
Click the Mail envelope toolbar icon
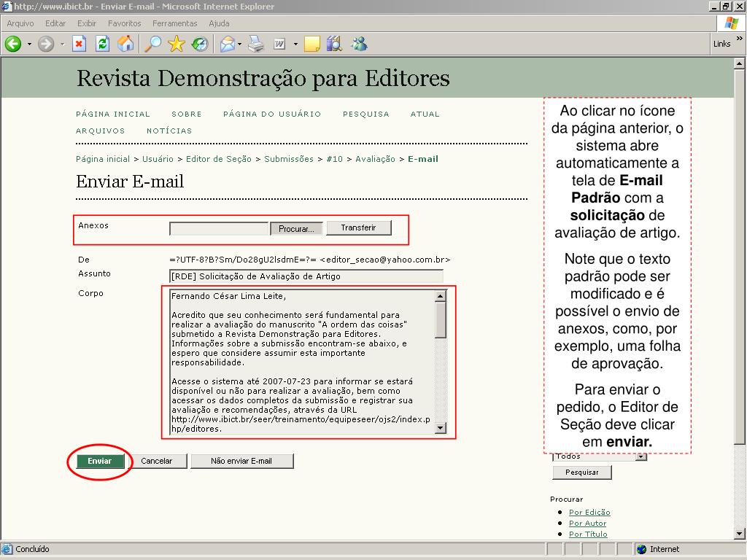(x=228, y=44)
